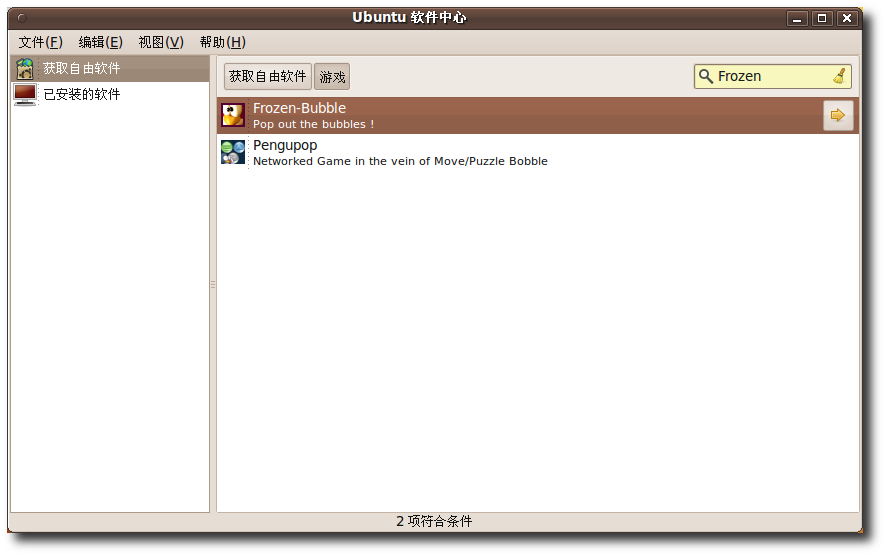
Task: Select 已安装的软件 in the sidebar
Action: (x=110, y=94)
